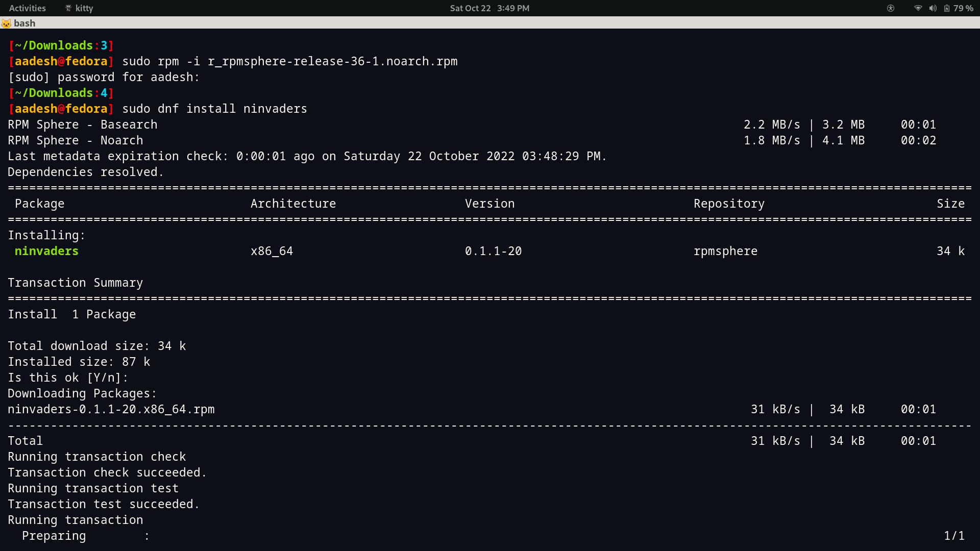Click the rpmsphere repository label
Image resolution: width=980 pixels, height=551 pixels.
726,251
